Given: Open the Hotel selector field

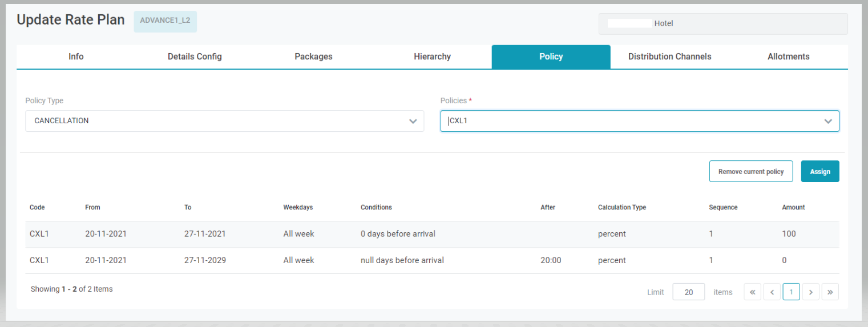Looking at the screenshot, I should click(x=722, y=24).
